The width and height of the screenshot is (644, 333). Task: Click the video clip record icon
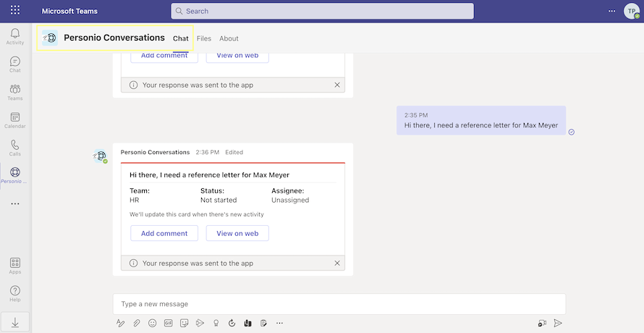click(x=542, y=323)
